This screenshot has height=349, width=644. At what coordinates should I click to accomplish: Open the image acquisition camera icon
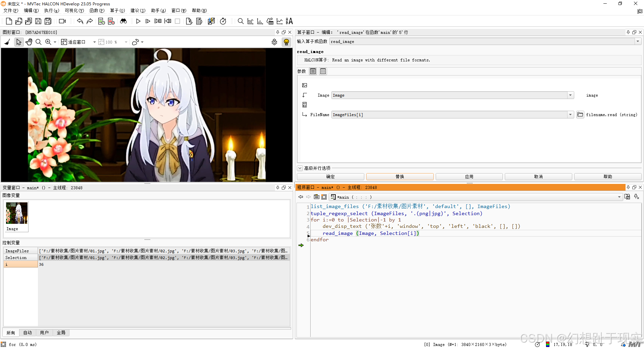pos(62,21)
